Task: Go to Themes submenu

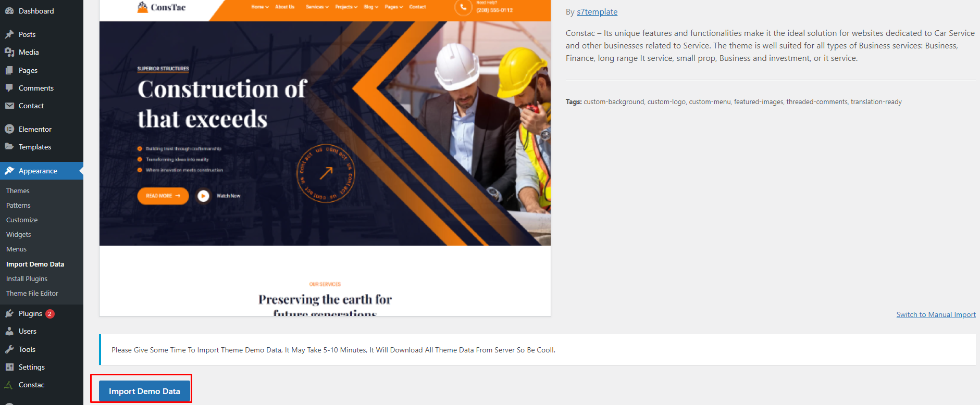Action: 18,191
